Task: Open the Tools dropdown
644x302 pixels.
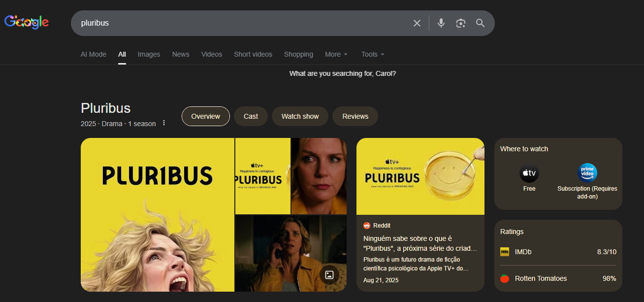Action: point(372,54)
